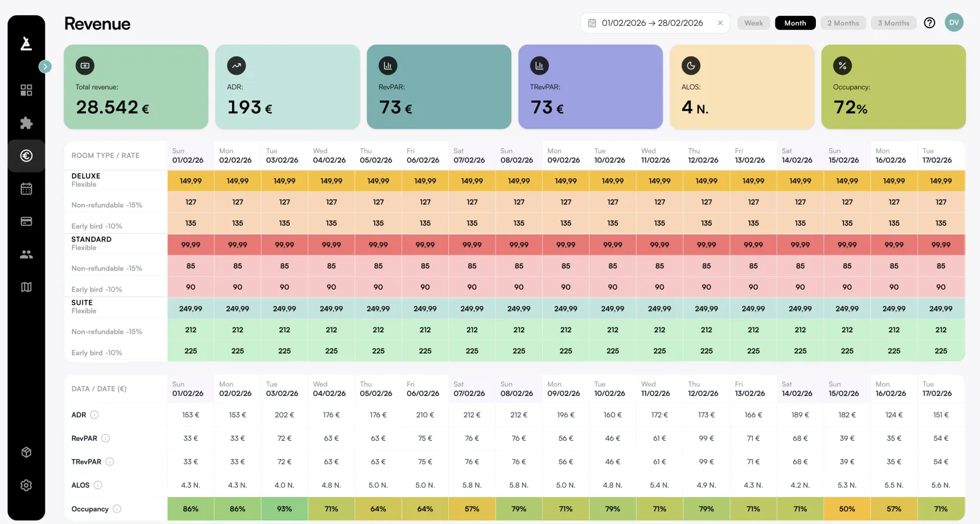Click the Euro revenue icon in sidebar

tap(26, 155)
